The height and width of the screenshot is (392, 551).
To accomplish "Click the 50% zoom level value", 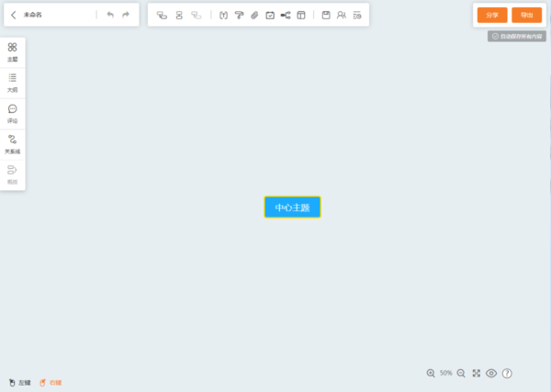I will click(446, 373).
